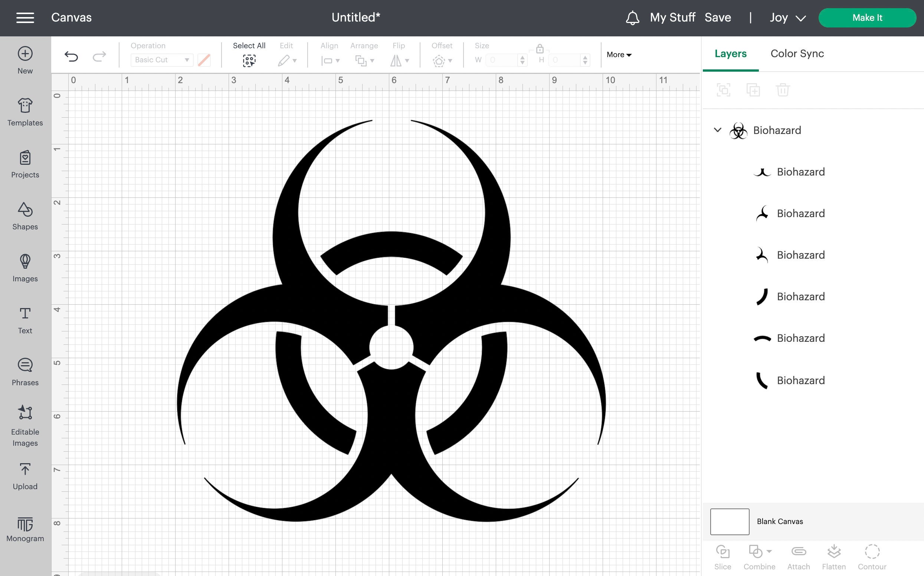Open the Shapes panel
This screenshot has width=924, height=576.
[25, 215]
